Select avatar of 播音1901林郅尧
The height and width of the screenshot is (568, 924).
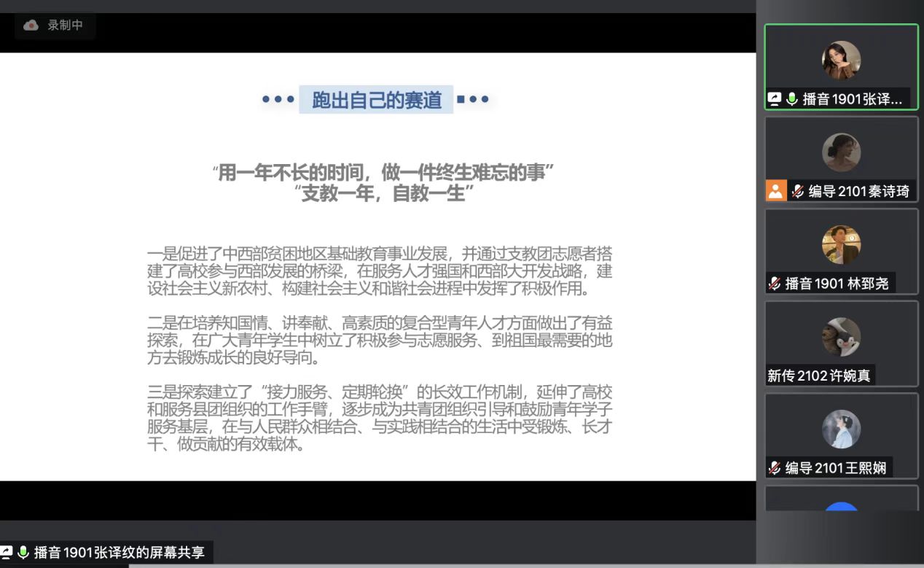pos(841,245)
